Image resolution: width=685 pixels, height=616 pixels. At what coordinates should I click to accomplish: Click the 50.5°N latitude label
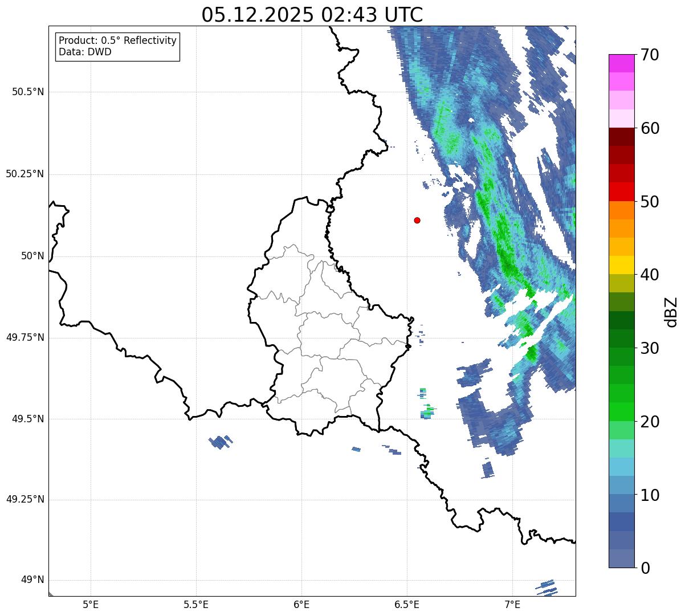pyautogui.click(x=28, y=92)
